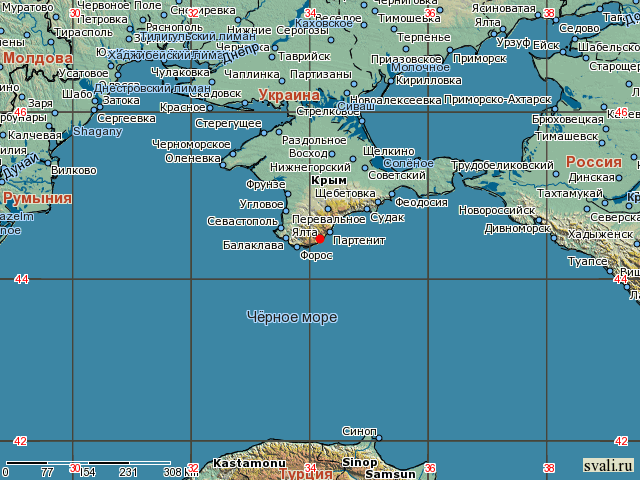This screenshot has width=640, height=480.
Task: Click the Балаклава town label
Action: click(x=252, y=244)
